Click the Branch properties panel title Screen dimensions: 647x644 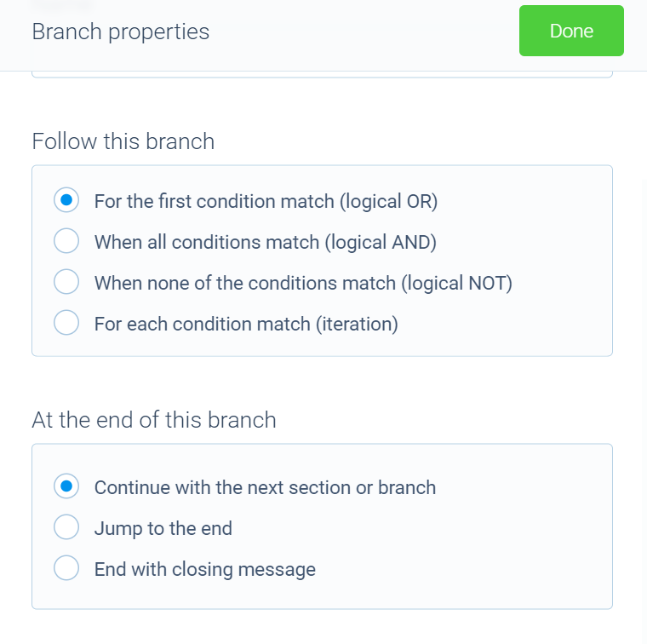click(x=121, y=32)
